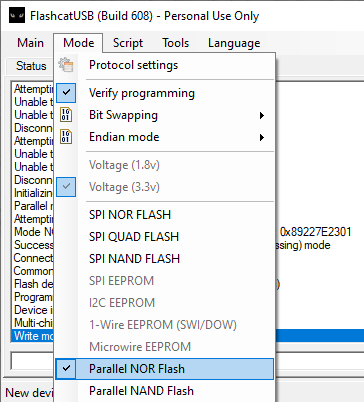Choose Parallel NAND Flash mode
Image resolution: width=364 pixels, height=402 pixels.
[x=165, y=391]
